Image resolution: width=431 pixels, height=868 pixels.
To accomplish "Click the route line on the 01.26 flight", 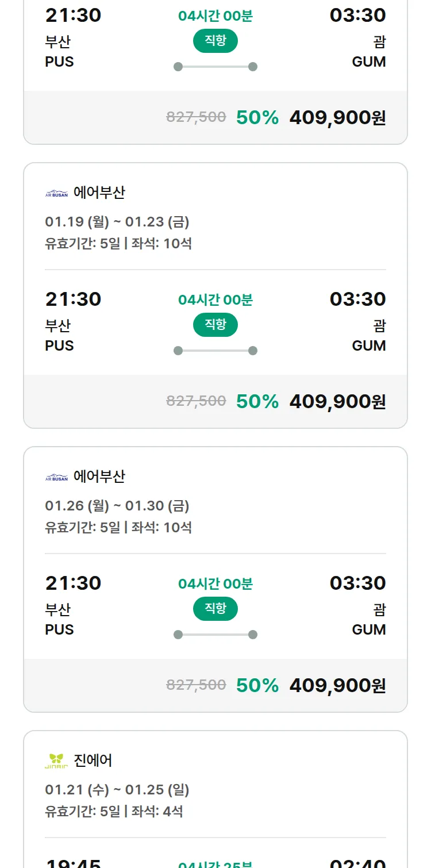I will point(215,635).
